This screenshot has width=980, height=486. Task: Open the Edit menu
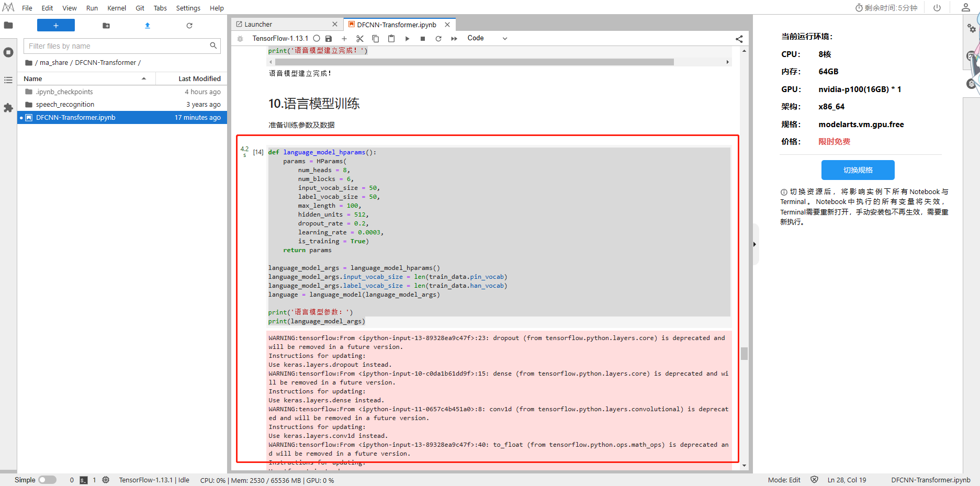[47, 8]
